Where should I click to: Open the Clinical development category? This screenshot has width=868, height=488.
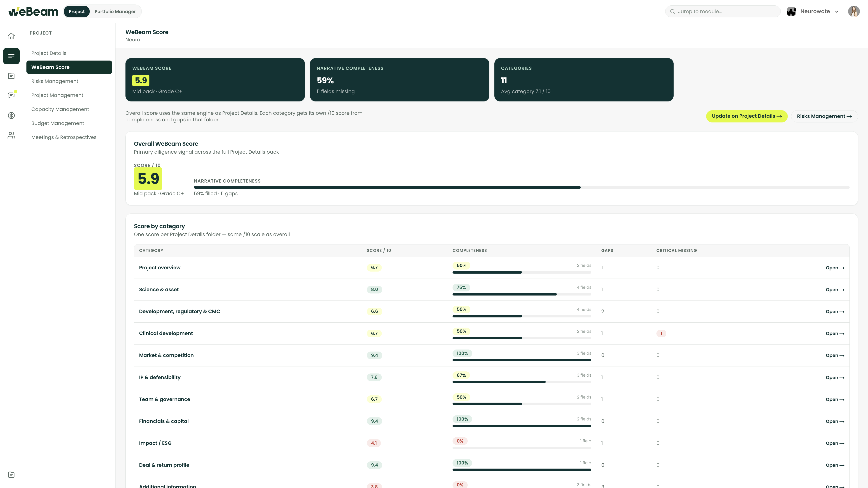pos(835,333)
